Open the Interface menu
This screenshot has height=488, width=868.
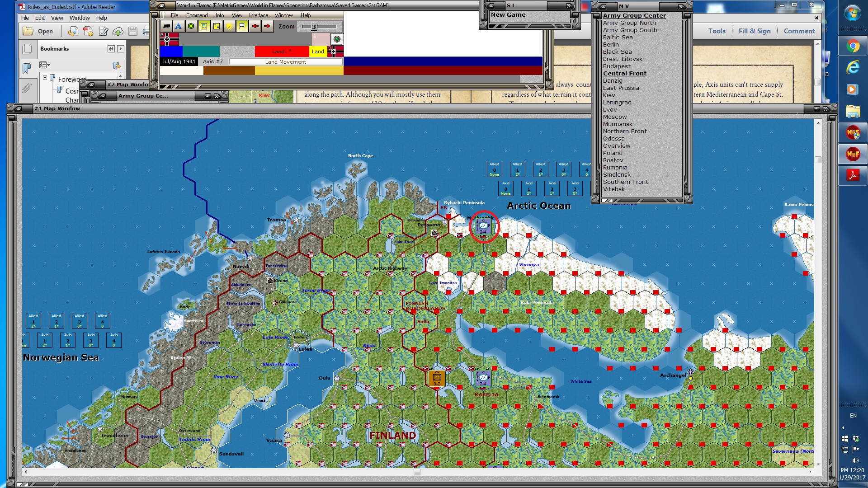(259, 15)
